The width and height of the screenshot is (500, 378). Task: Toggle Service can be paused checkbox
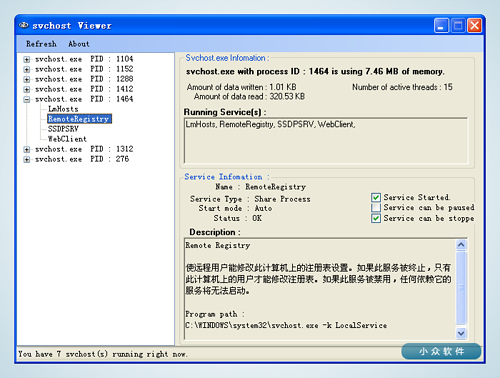376,208
